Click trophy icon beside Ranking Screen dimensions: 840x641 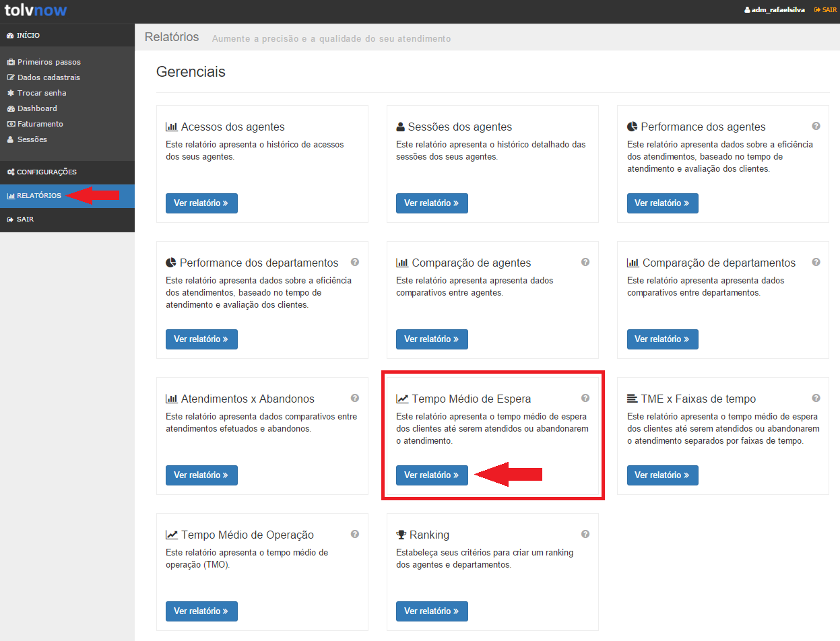click(401, 535)
